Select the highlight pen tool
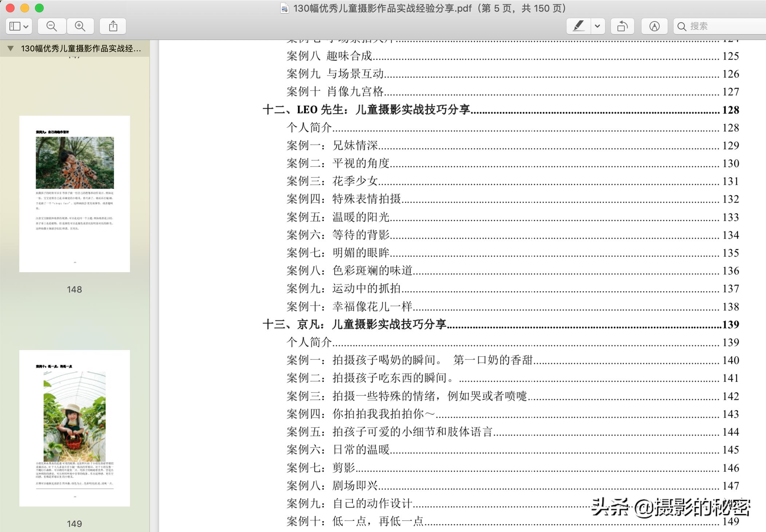 [x=579, y=26]
